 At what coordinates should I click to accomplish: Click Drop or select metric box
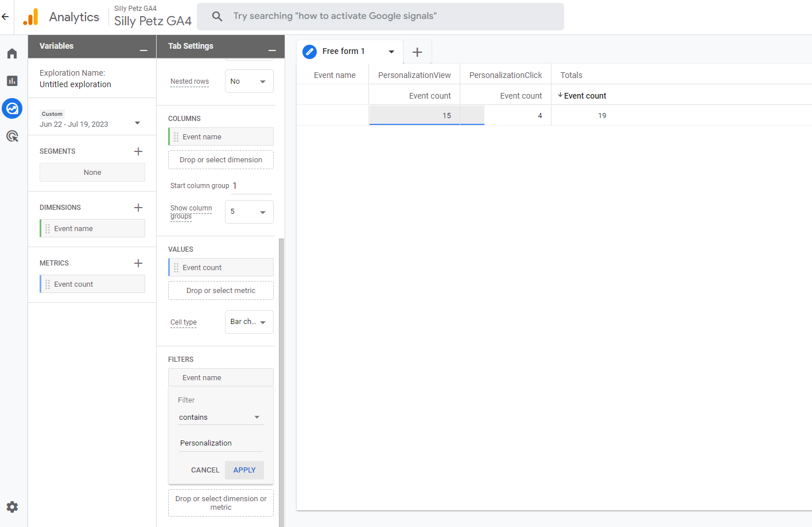point(221,291)
